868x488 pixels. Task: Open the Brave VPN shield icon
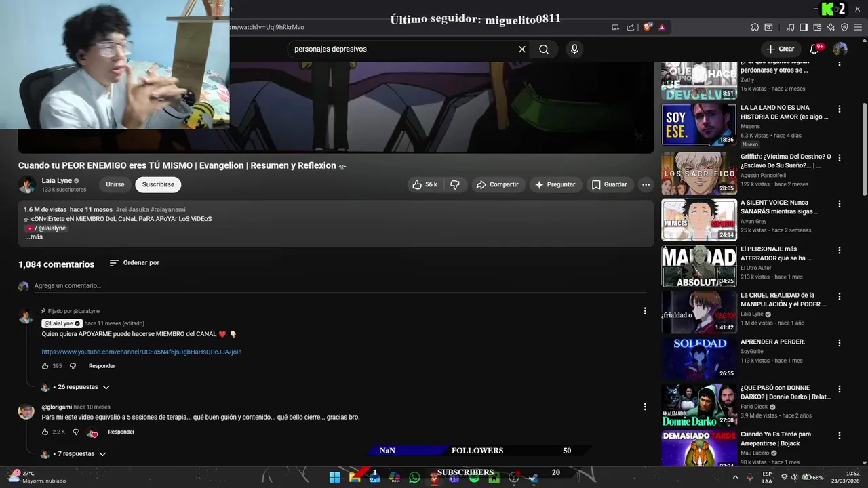(844, 27)
